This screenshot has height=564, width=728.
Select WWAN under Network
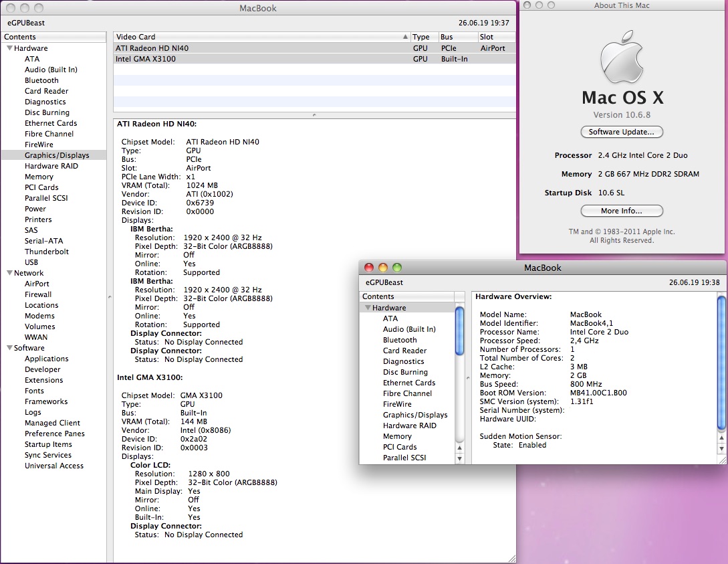[35, 337]
